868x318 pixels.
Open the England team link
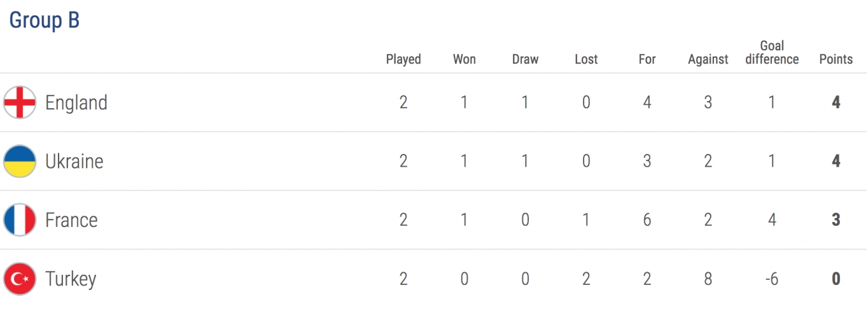click(76, 102)
